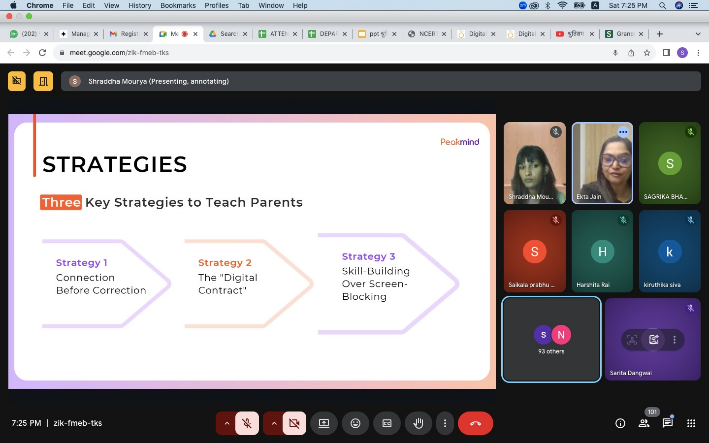The image size is (709, 443).
Task: Open the chat panel icon
Action: 668,423
